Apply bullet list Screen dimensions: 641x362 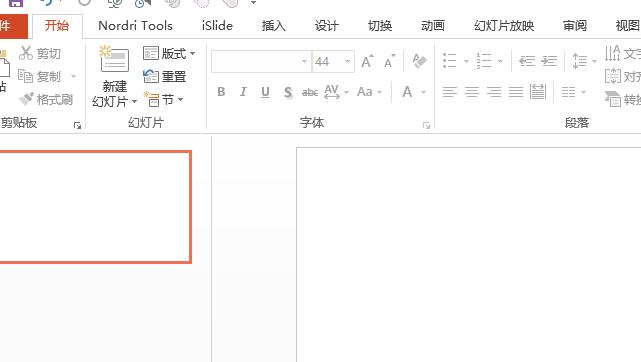(450, 61)
